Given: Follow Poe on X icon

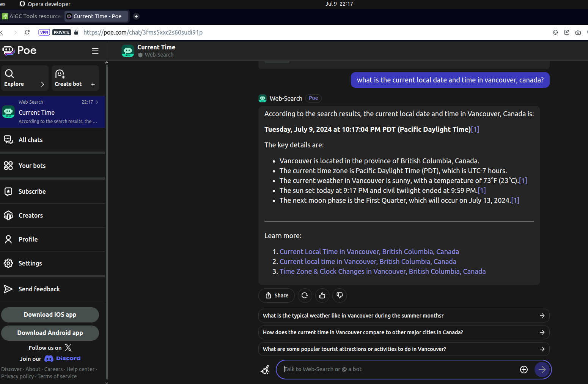Looking at the screenshot, I should (x=68, y=348).
